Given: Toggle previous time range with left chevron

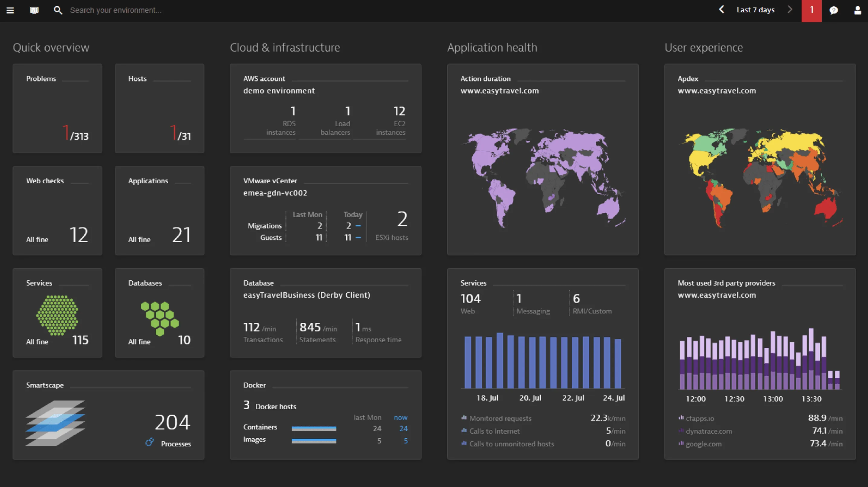Looking at the screenshot, I should coord(721,9).
